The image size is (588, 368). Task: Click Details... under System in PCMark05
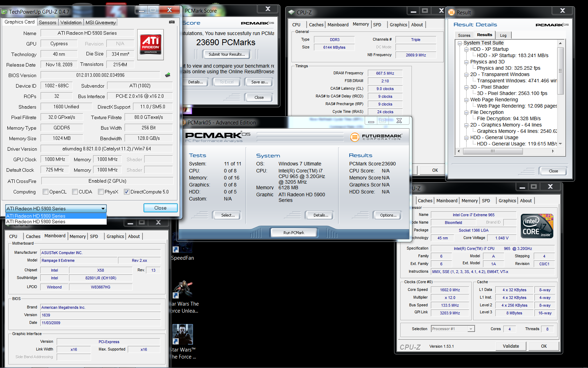pyautogui.click(x=321, y=215)
